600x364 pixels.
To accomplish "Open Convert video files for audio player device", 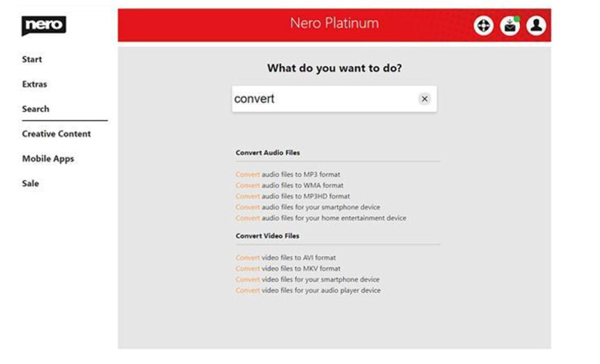I will click(308, 290).
